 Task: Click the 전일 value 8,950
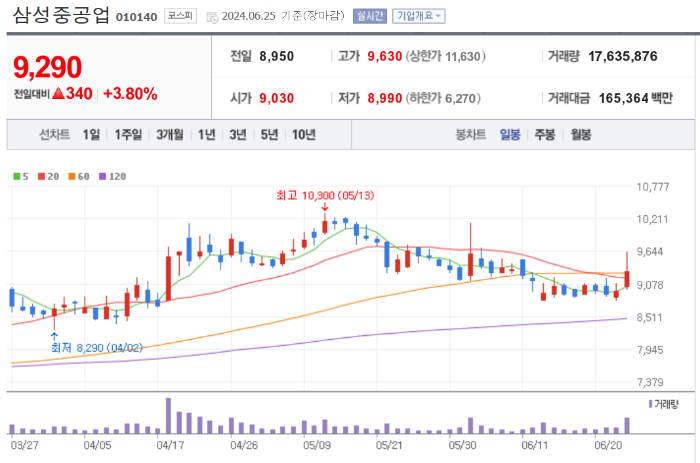pos(277,56)
